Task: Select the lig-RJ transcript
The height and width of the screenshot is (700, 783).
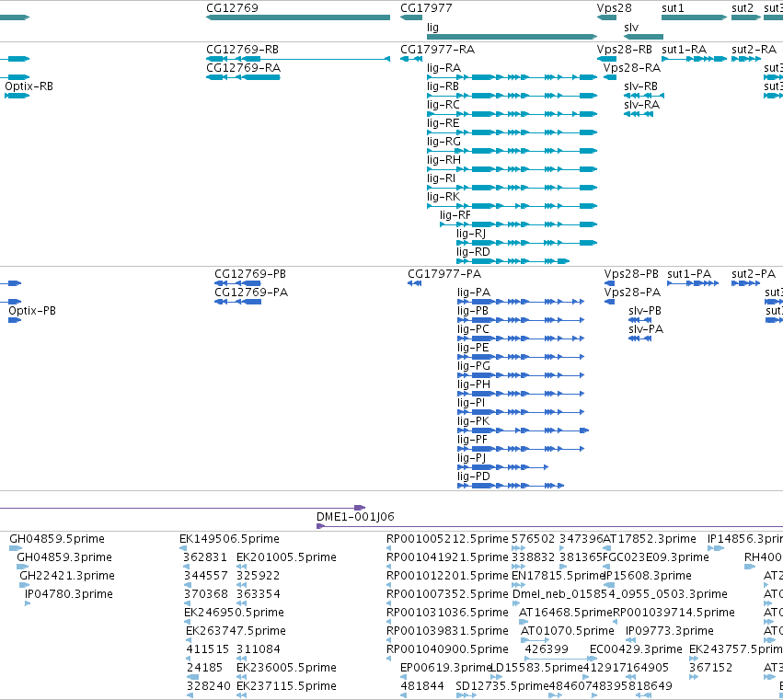Action: click(527, 243)
